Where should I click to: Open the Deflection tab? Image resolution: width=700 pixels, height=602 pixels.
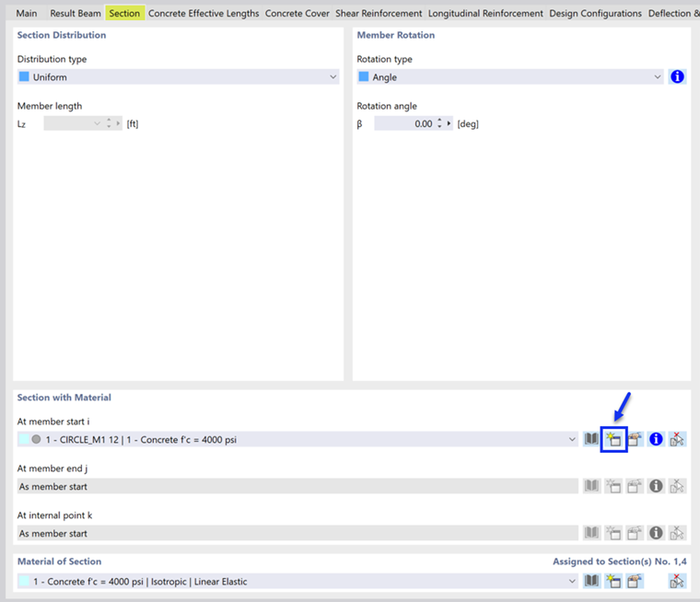click(673, 13)
